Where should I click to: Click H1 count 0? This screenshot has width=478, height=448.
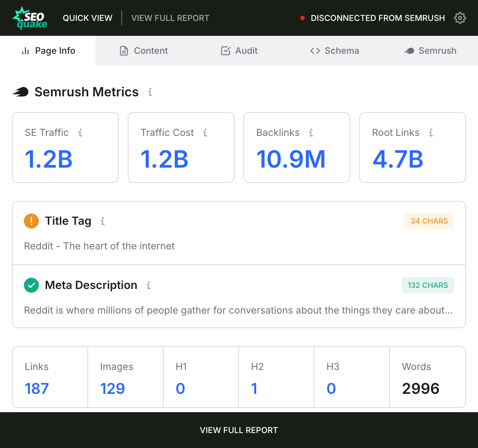point(180,389)
